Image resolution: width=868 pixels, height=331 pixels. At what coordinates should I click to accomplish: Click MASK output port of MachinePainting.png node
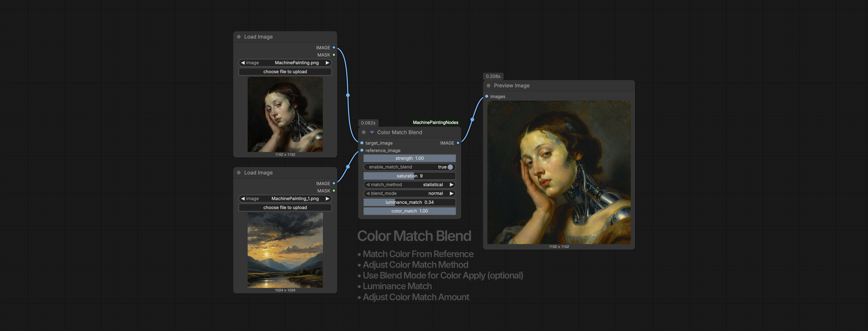tap(334, 55)
